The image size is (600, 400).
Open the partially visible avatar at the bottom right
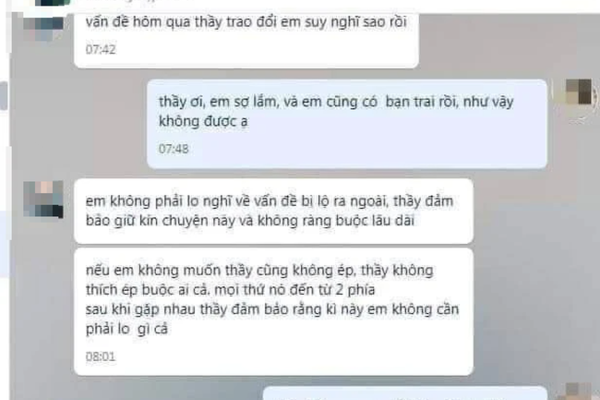pyautogui.click(x=579, y=391)
